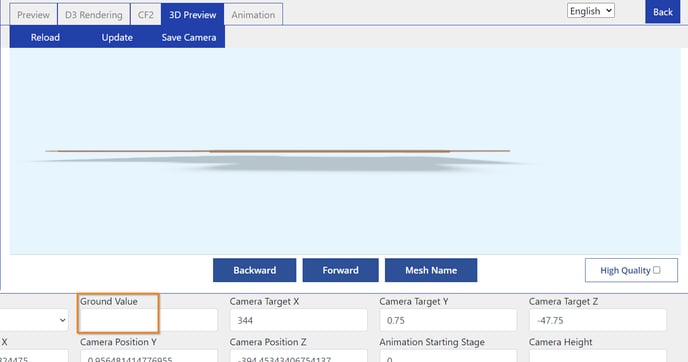This screenshot has width=688, height=362.
Task: Reload the 3D preview
Action: click(45, 37)
